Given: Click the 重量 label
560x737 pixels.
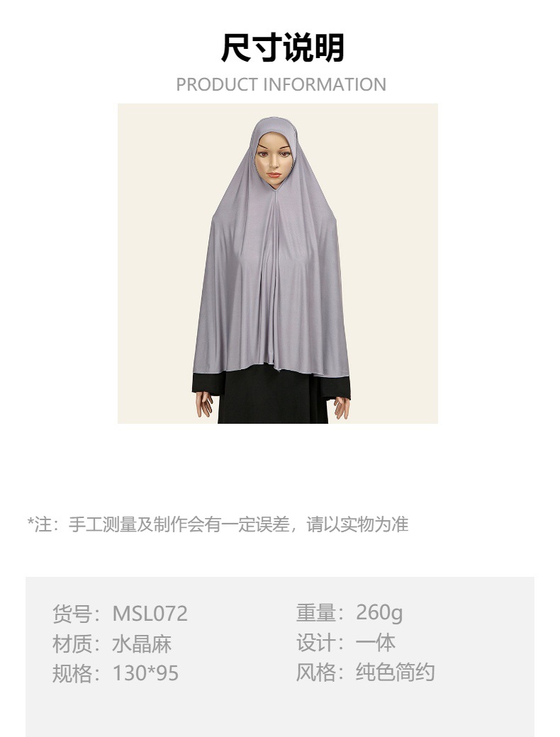Looking at the screenshot, I should point(315,613).
